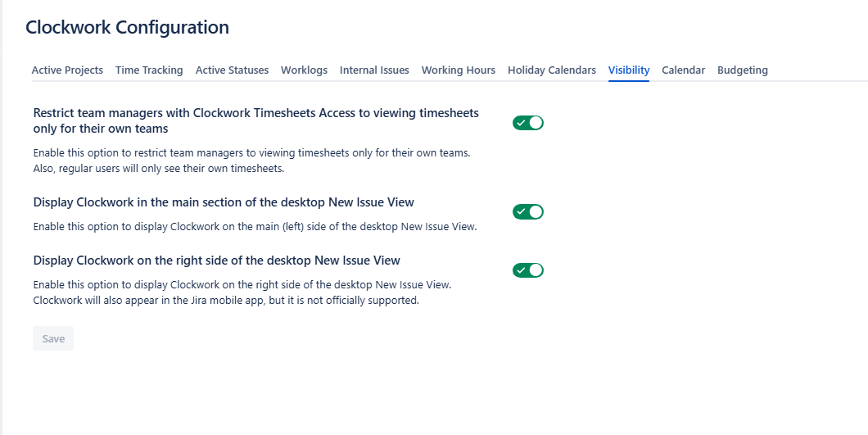Open the Holiday Calendars tab

coord(552,70)
